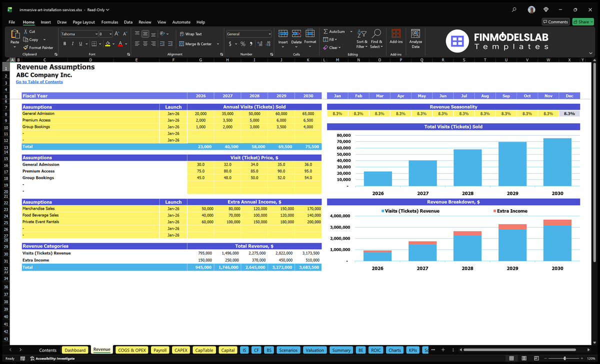This screenshot has width=600, height=364.
Task: Decrease font size with smaller A icon
Action: click(125, 34)
